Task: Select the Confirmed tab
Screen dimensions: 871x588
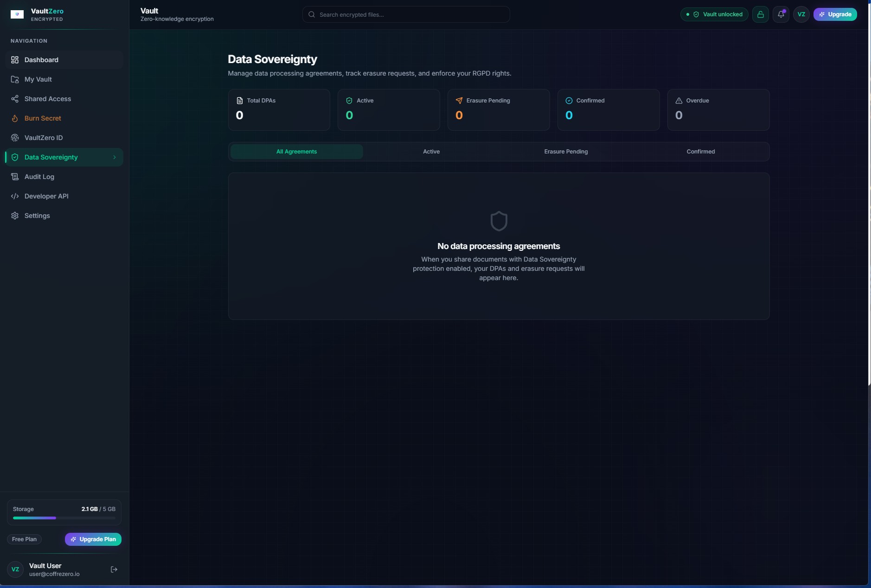Action: [700, 152]
